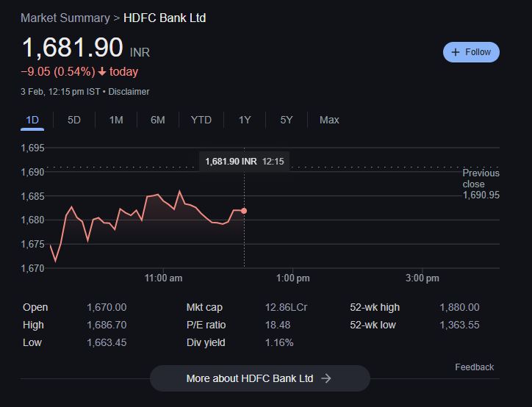
Task: Click the Mkt cap label
Action: click(x=204, y=307)
